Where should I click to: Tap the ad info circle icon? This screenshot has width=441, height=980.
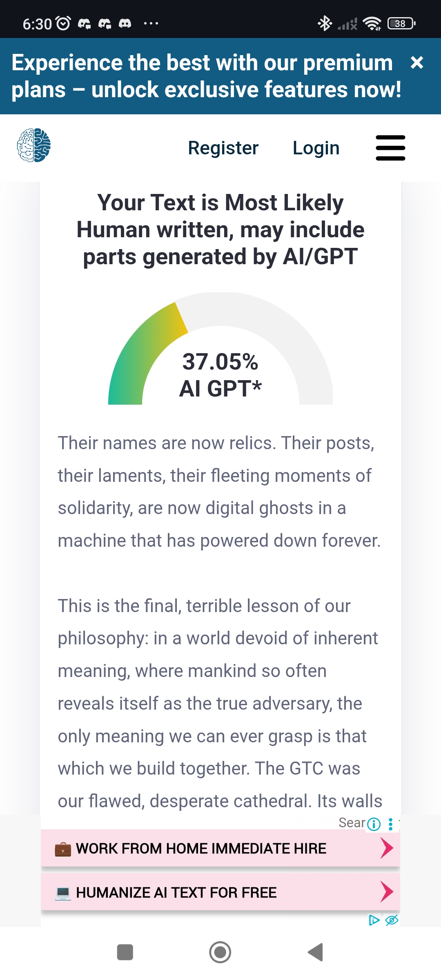point(374,824)
